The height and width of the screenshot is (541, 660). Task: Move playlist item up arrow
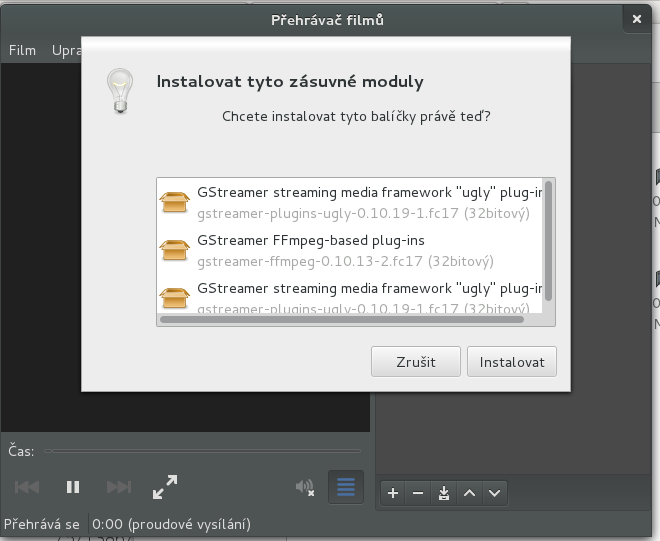click(x=469, y=493)
